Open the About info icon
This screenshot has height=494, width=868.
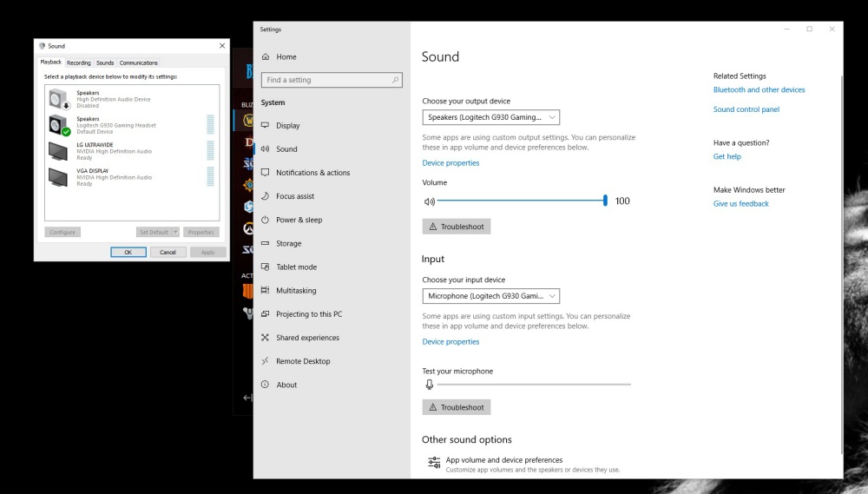[x=265, y=385]
